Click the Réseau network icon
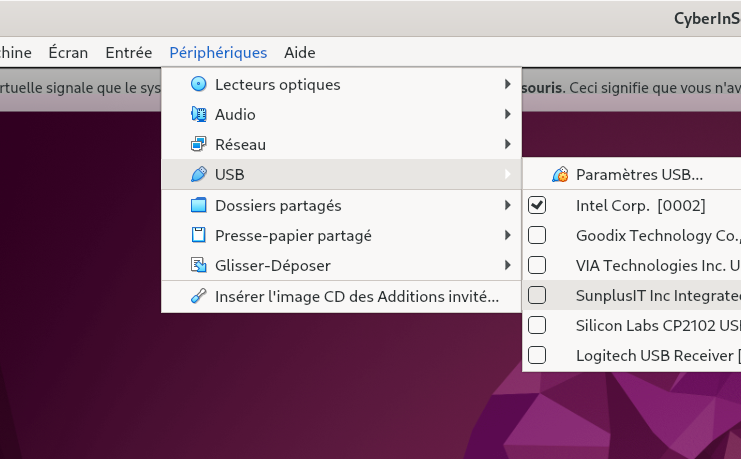The height and width of the screenshot is (459, 741). click(198, 145)
